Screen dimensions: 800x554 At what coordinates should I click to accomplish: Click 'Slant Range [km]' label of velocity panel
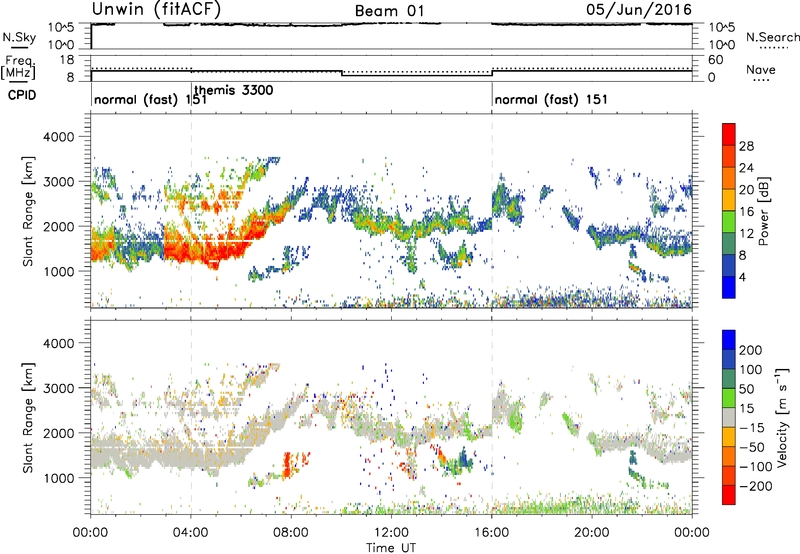click(28, 417)
